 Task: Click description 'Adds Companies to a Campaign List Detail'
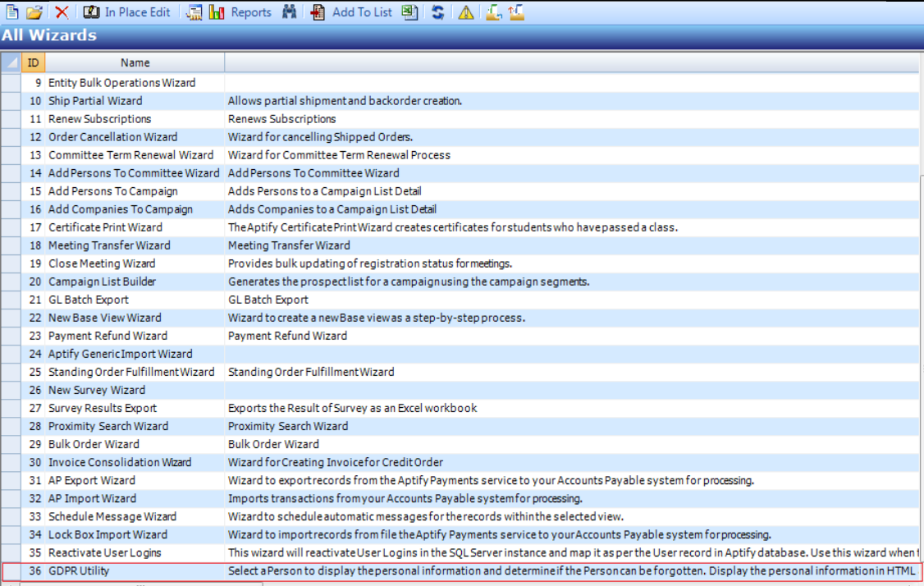point(332,209)
